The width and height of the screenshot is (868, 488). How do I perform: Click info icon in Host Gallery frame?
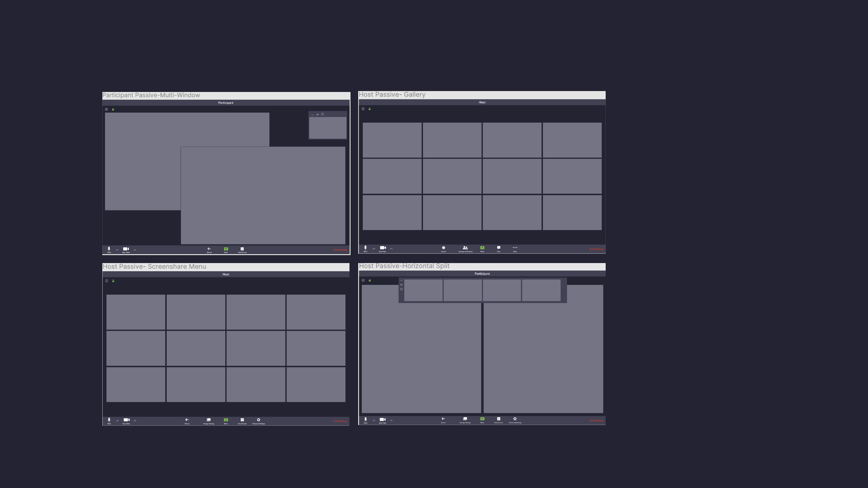[363, 109]
